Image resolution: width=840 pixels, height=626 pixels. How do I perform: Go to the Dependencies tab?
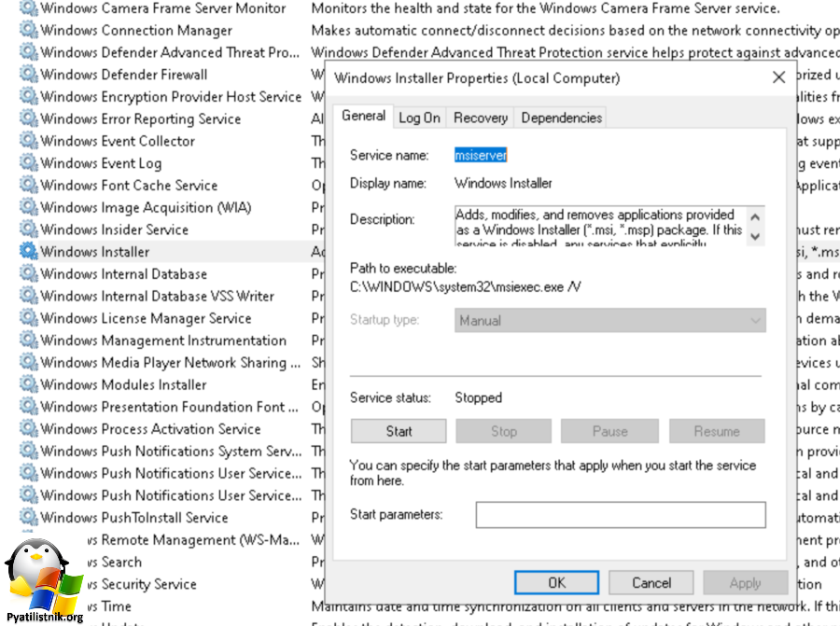[561, 118]
